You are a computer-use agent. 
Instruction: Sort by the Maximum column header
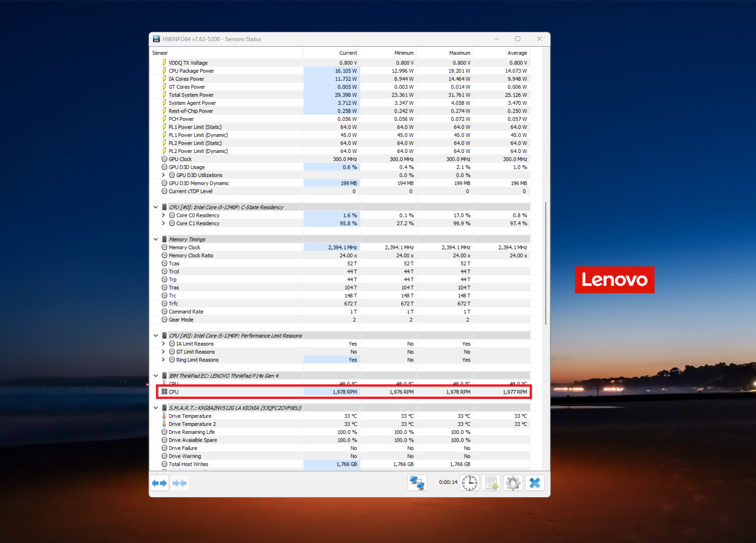(x=460, y=53)
